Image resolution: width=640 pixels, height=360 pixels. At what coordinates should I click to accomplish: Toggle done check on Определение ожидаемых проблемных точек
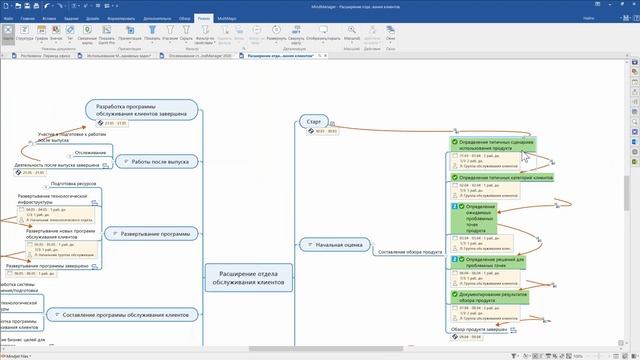462,207
